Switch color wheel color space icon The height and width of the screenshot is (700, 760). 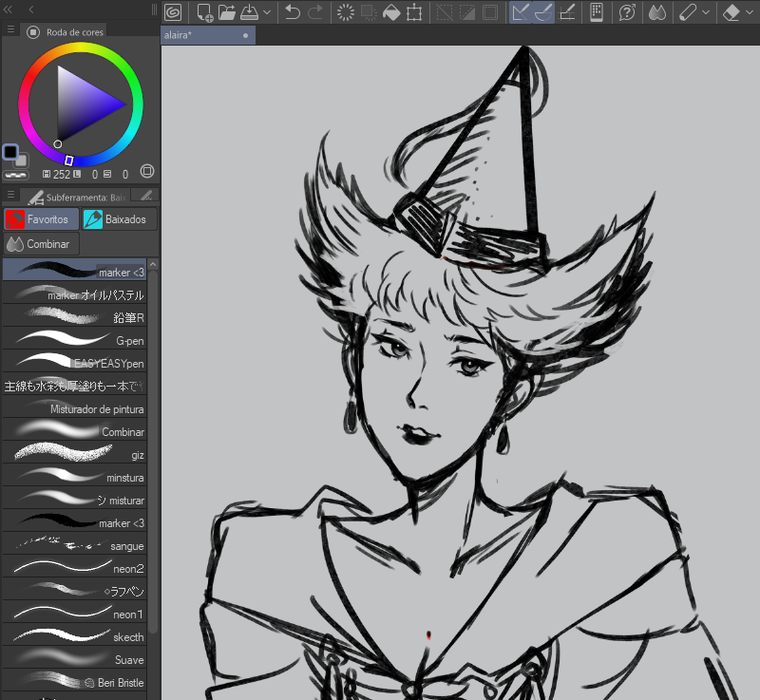(x=147, y=171)
